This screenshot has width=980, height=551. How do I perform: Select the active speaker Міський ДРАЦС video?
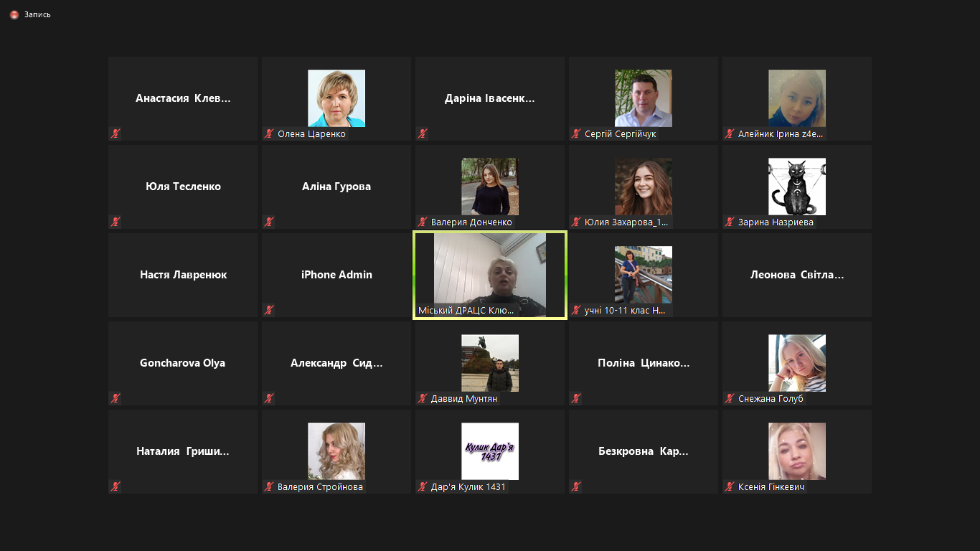490,274
